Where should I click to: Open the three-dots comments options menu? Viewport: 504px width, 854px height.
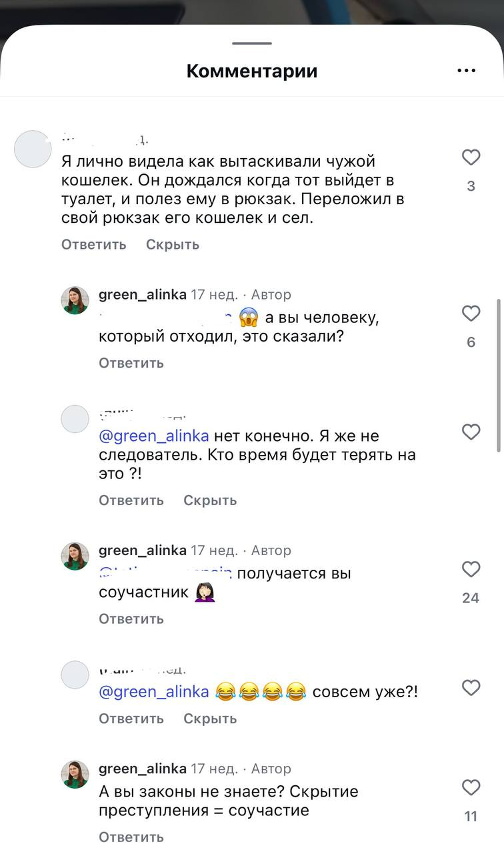[x=466, y=71]
